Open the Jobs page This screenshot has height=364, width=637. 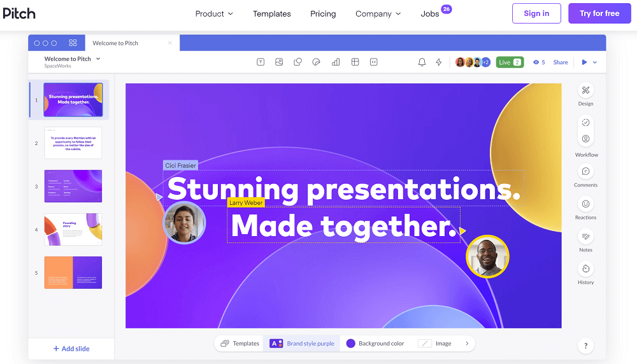430,14
